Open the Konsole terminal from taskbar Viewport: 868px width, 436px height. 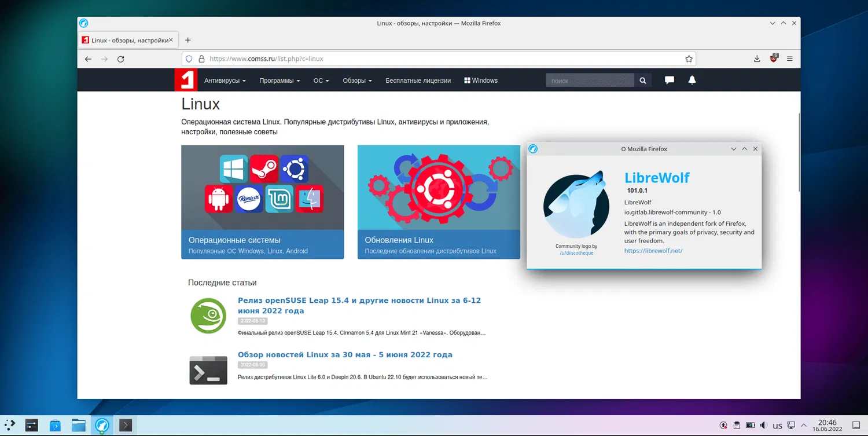click(126, 426)
